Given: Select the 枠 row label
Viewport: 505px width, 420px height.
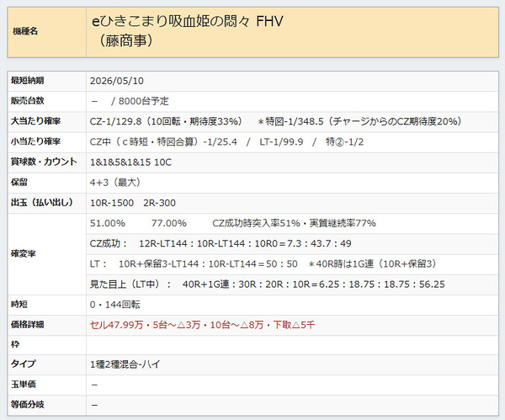Looking at the screenshot, I should [x=15, y=344].
